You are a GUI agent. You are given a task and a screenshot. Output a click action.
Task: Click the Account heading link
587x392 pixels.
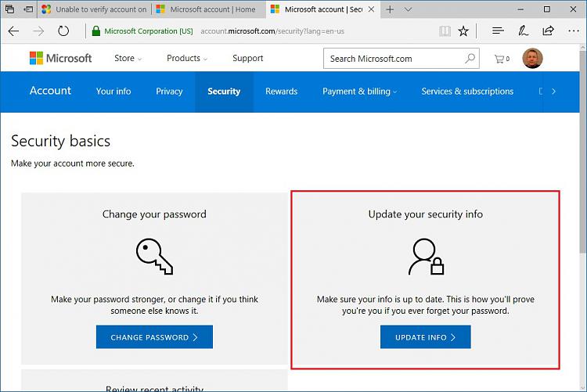(50, 91)
